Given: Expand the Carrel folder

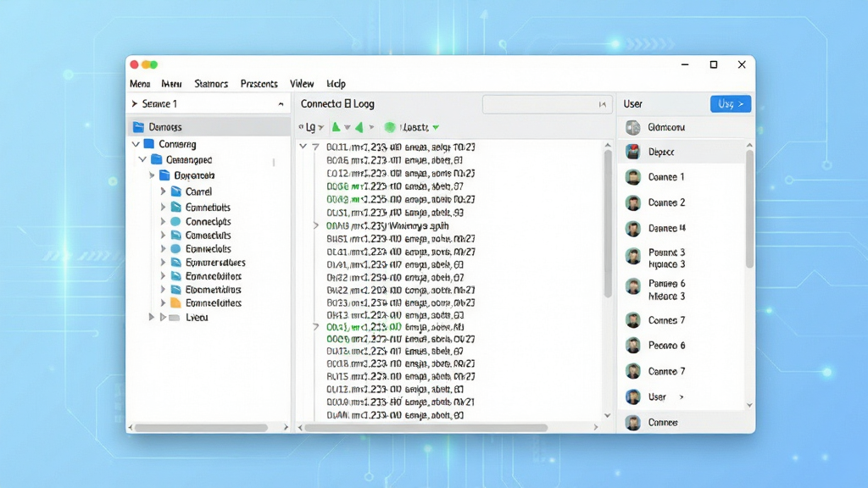Looking at the screenshot, I should 164,191.
